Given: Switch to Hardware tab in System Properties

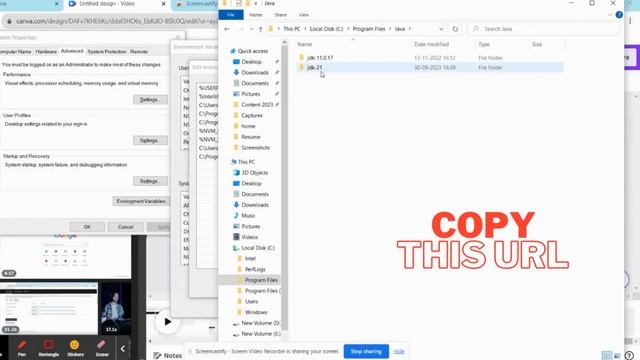Looking at the screenshot, I should click(x=46, y=52).
